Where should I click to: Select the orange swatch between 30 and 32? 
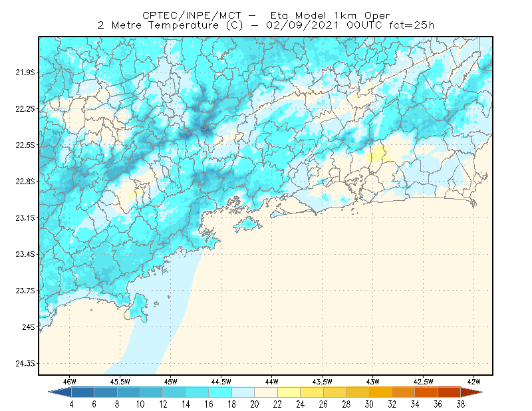pyautogui.click(x=380, y=392)
